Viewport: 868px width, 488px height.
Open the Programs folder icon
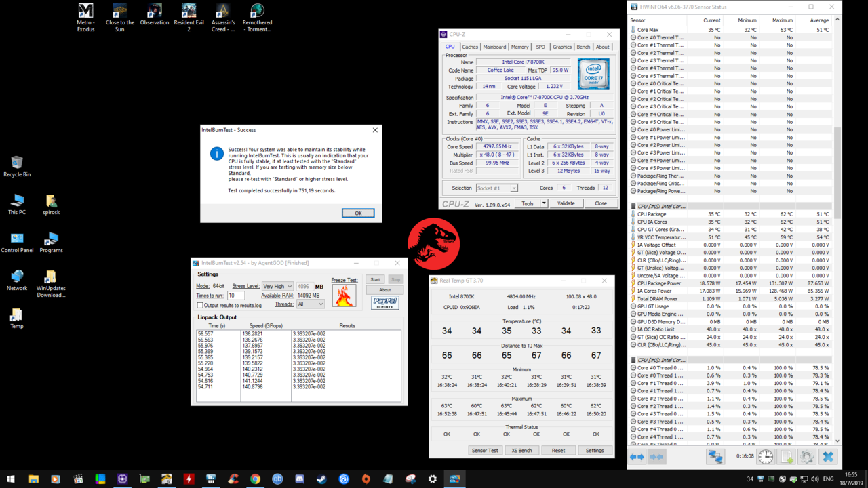point(51,242)
